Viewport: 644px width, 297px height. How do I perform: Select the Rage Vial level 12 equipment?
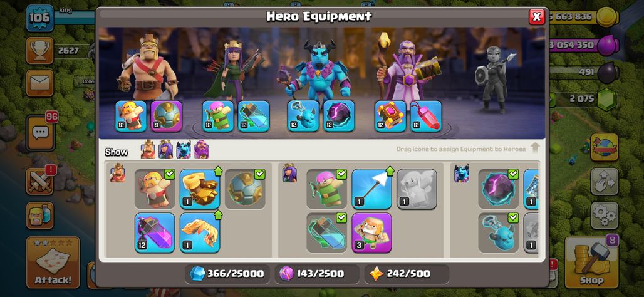point(155,232)
